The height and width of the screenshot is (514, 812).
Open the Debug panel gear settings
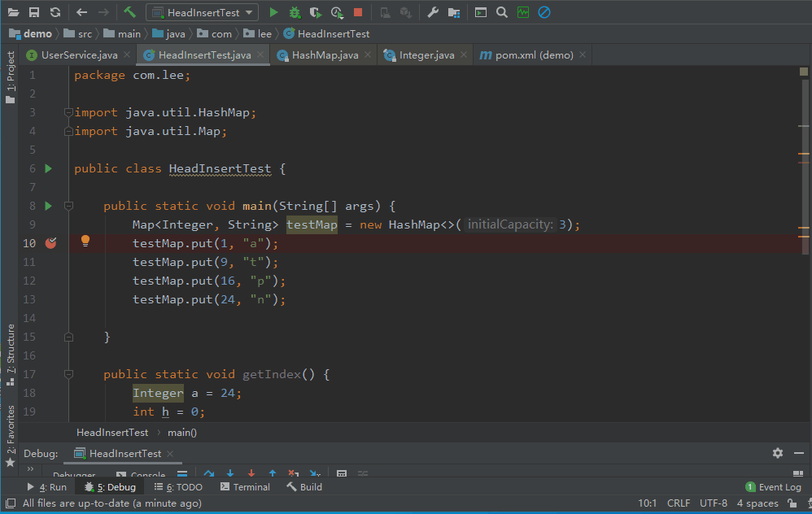(777, 454)
